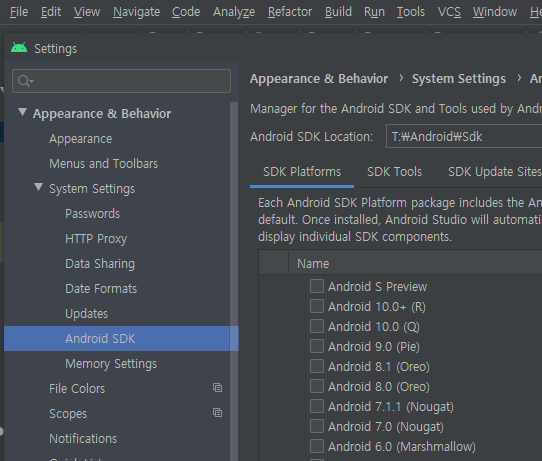Image resolution: width=542 pixels, height=461 pixels.
Task: Select Appearance in the settings tree
Action: pyautogui.click(x=81, y=139)
